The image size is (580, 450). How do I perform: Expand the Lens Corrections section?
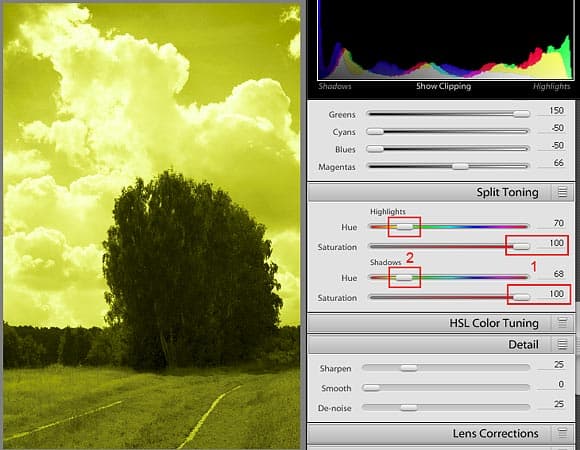pyautogui.click(x=441, y=433)
